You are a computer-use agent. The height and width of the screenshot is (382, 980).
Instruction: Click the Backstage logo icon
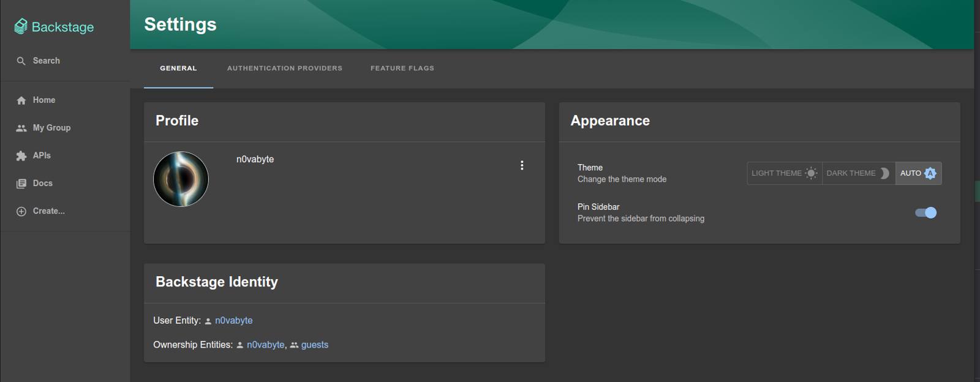click(21, 26)
